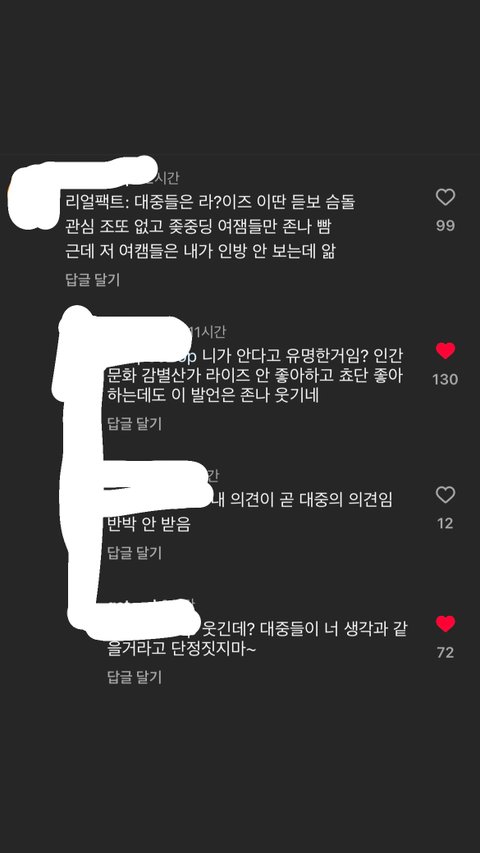
Task: Tap the 12 like counter
Action: tap(445, 523)
